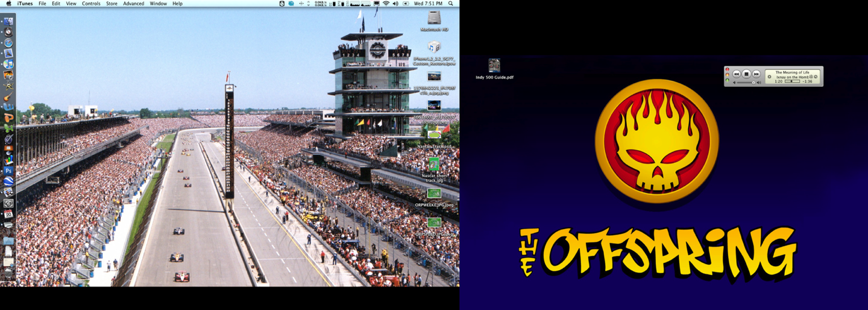Toggle the -1:36 remaining time readout
868x310 pixels.
(x=807, y=81)
